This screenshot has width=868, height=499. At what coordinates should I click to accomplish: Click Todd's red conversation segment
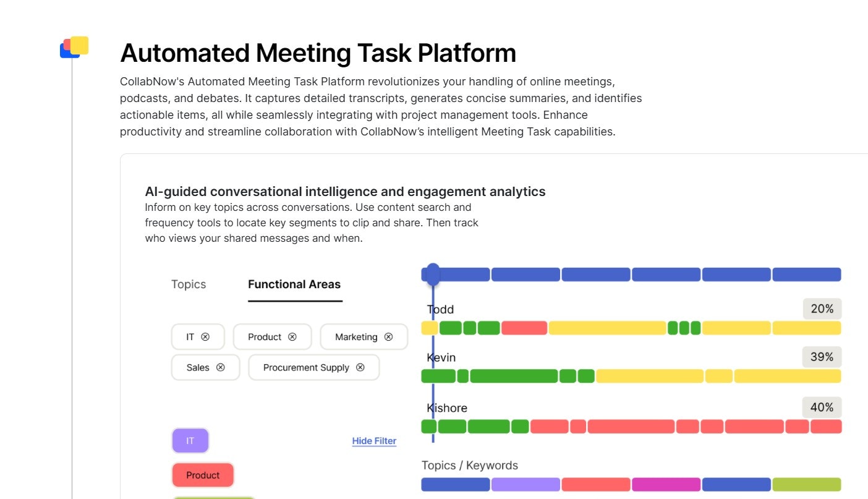524,328
